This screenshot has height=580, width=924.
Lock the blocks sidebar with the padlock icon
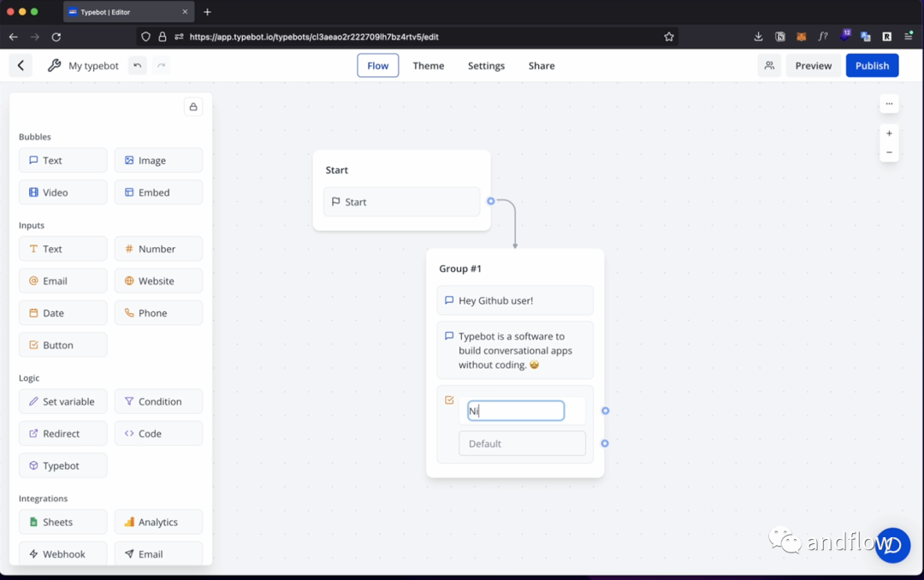pos(193,107)
